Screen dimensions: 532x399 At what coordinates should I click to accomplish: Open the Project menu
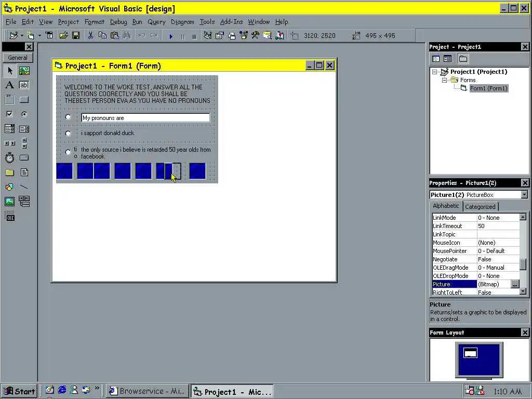(x=68, y=22)
